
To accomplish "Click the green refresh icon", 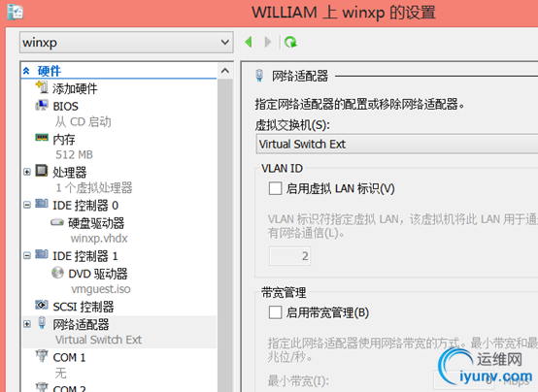I will click(290, 42).
